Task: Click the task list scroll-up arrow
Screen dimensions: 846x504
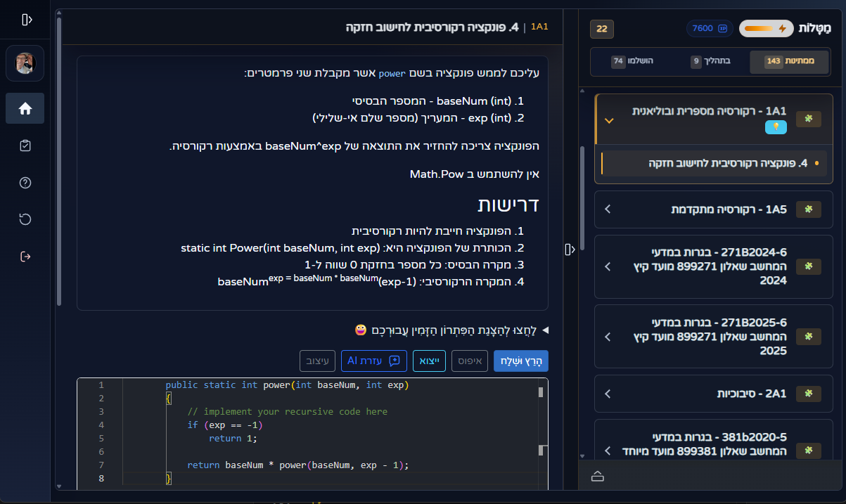Action: tap(582, 90)
